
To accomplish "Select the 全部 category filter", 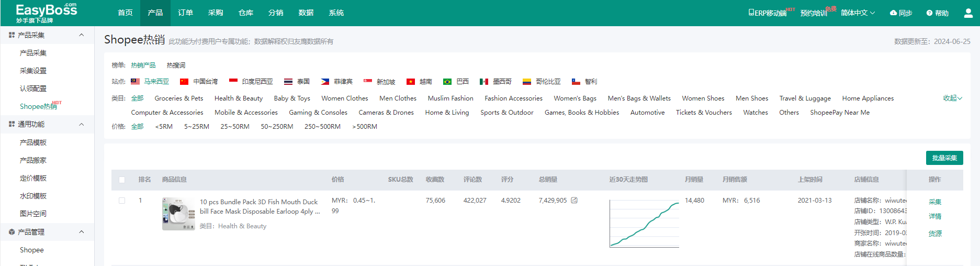I will coord(137,98).
